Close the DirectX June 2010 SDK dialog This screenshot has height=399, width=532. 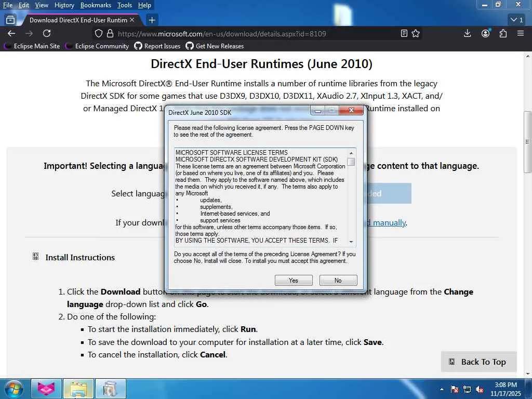tap(352, 110)
